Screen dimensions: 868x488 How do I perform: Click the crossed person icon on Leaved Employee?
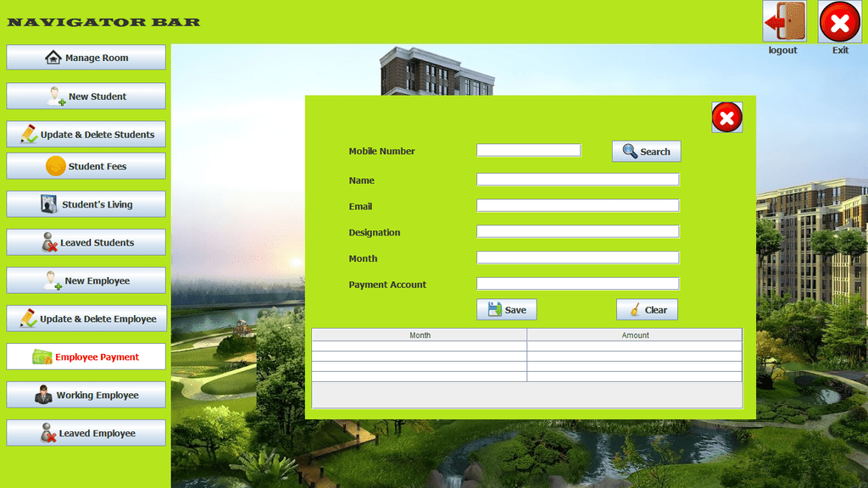pyautogui.click(x=48, y=433)
